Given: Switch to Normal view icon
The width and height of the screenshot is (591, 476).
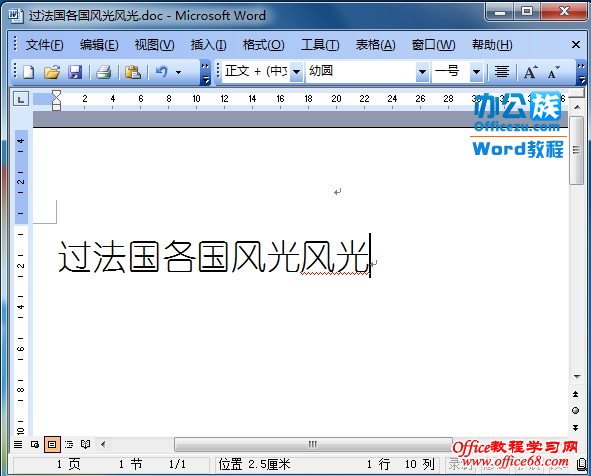Looking at the screenshot, I should 18,444.
